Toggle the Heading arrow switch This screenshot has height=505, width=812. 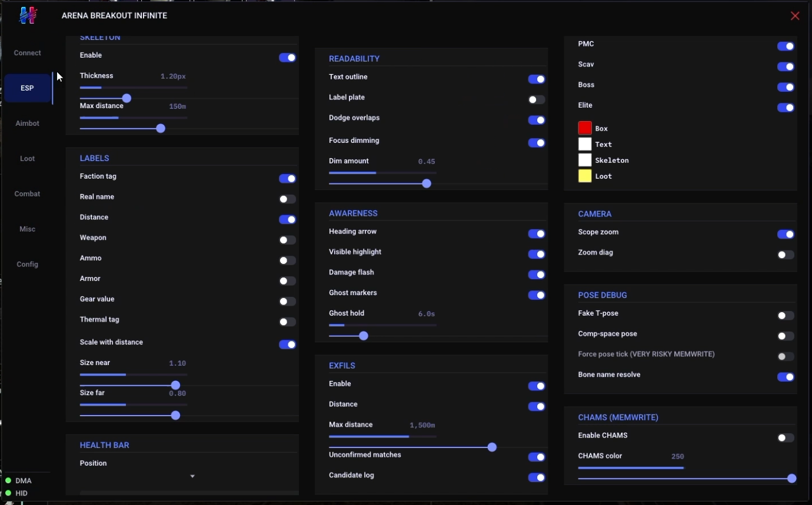pos(537,234)
